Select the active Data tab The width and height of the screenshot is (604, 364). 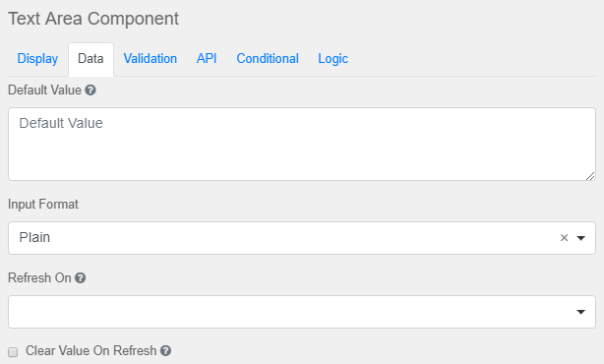(x=91, y=59)
